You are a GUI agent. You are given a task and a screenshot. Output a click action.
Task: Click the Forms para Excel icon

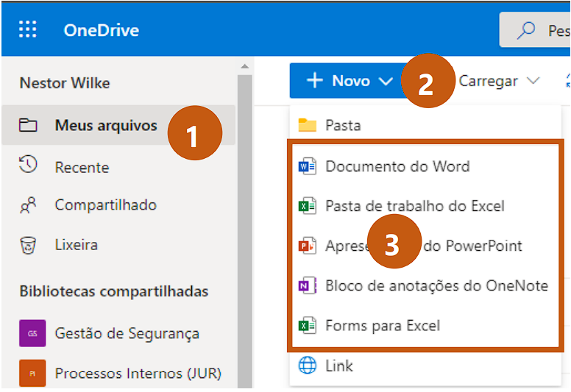click(x=308, y=325)
